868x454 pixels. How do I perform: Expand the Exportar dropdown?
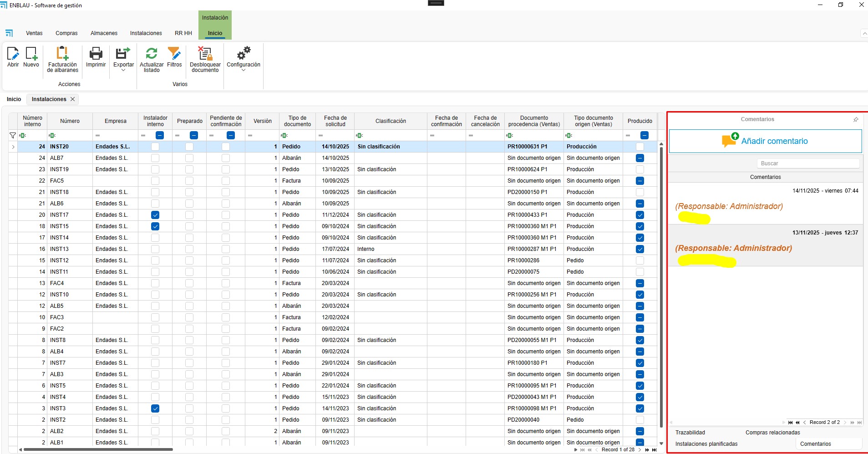[123, 70]
